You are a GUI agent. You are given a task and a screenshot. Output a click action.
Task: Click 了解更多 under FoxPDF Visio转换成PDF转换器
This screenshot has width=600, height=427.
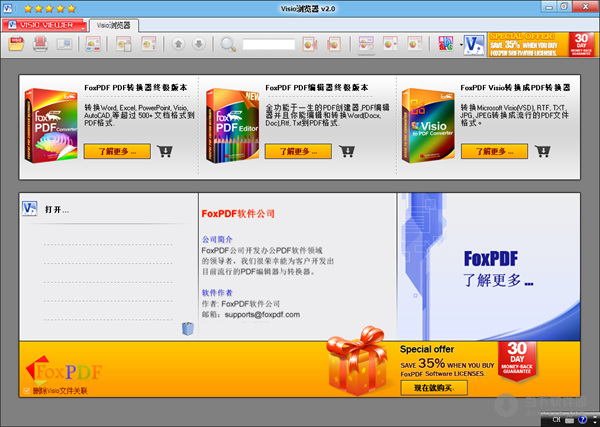494,152
